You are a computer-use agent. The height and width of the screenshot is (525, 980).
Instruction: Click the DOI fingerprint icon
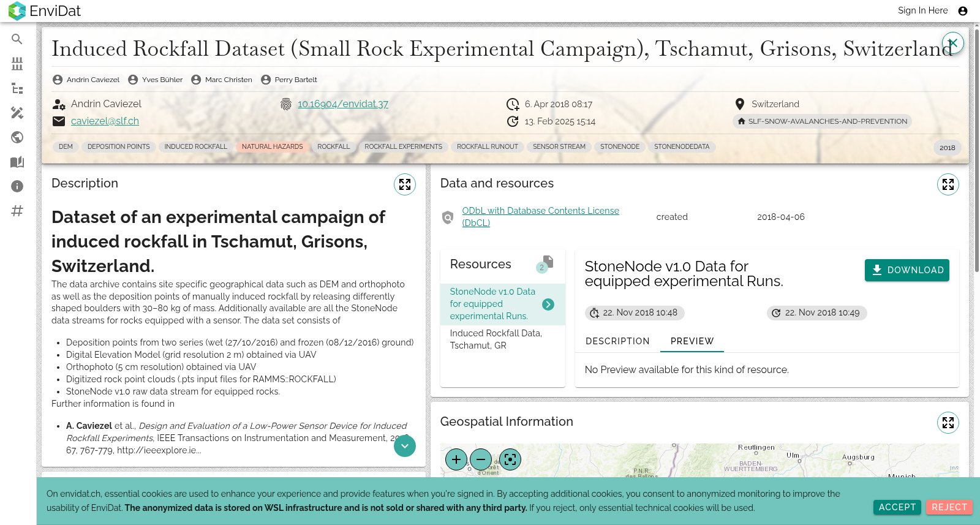[x=286, y=104]
